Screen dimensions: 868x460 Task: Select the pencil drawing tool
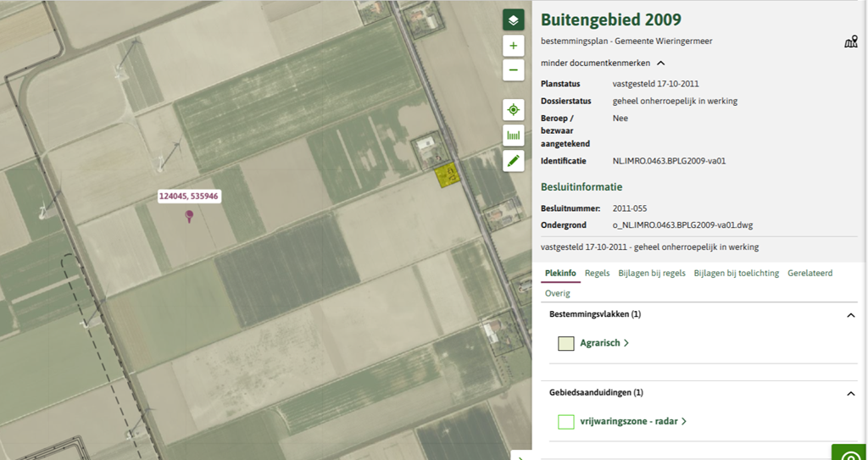513,160
